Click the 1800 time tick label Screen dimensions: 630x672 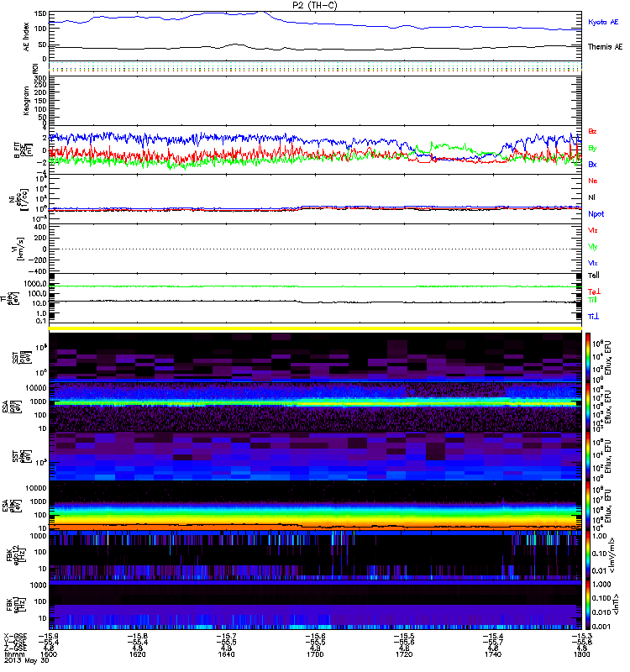(581, 654)
